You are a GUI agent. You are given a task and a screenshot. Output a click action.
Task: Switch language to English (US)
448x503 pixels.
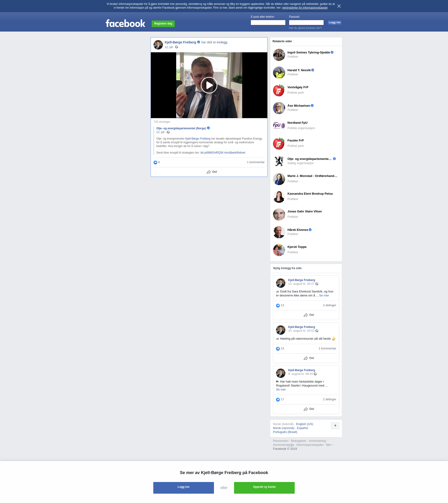click(304, 424)
